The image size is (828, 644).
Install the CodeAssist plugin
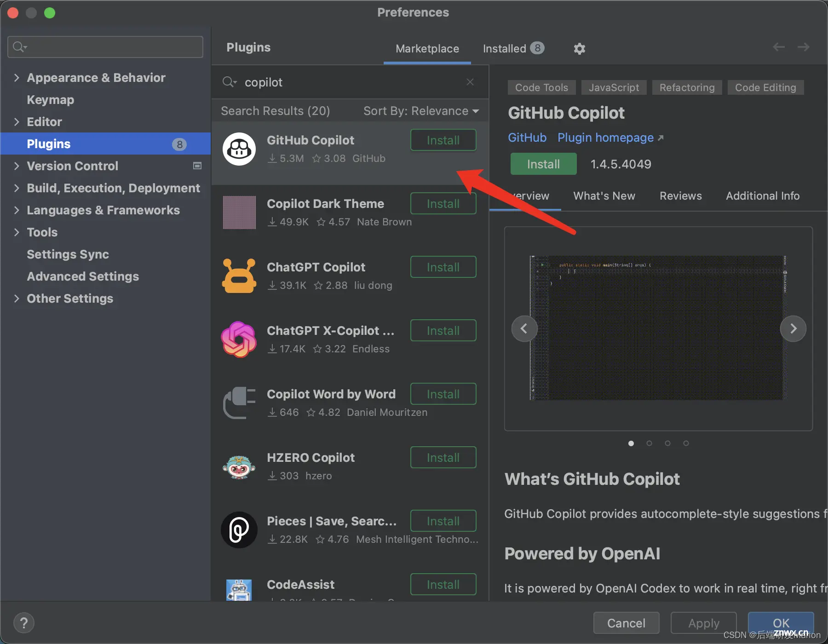point(443,584)
